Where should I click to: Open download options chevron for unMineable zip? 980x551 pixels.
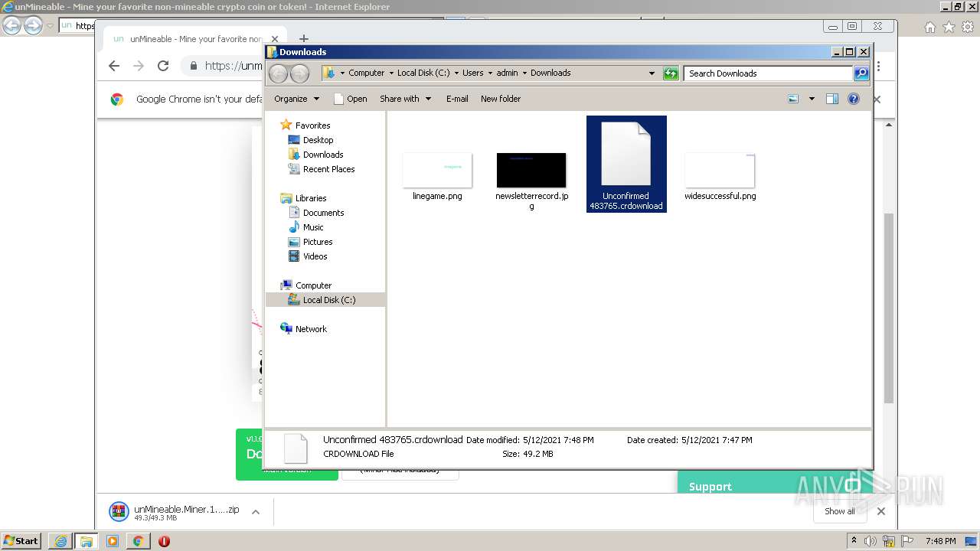[x=256, y=512]
